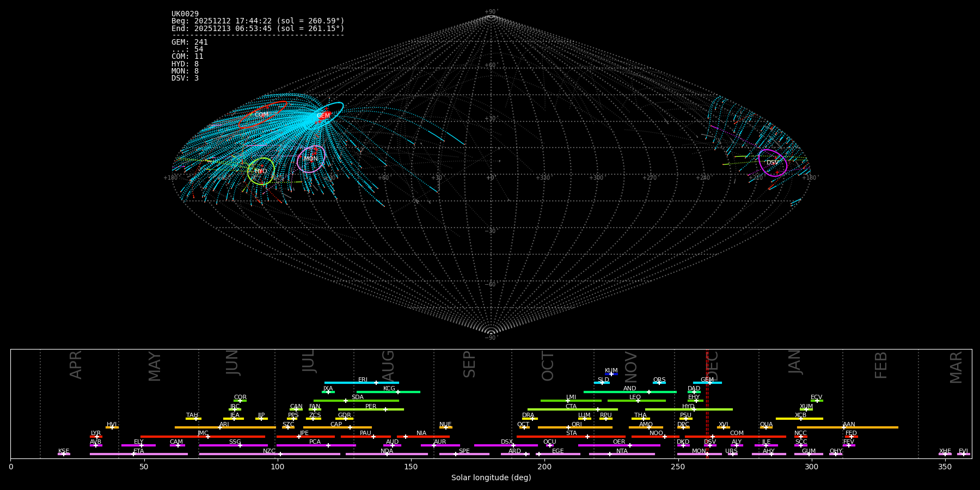Click the 'DSV: 3' count in the legend
This screenshot has width=980, height=490.
click(x=185, y=78)
